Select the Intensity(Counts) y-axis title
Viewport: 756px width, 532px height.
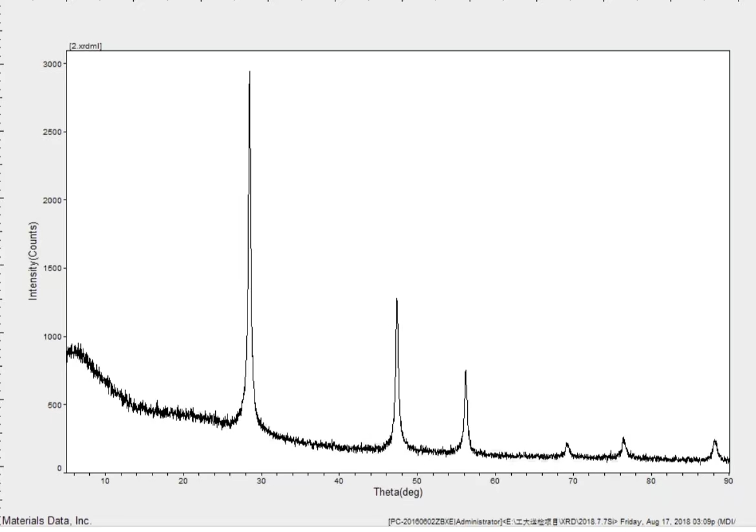(x=33, y=261)
